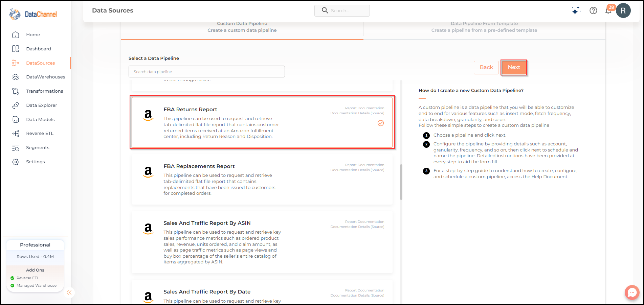
Task: Open Report Documentation link for FBA Replacements Report
Action: [364, 165]
